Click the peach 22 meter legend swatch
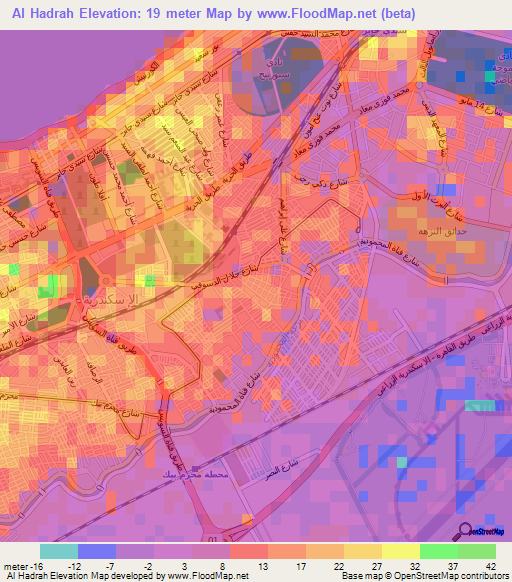This screenshot has width=512, height=582. 325,552
